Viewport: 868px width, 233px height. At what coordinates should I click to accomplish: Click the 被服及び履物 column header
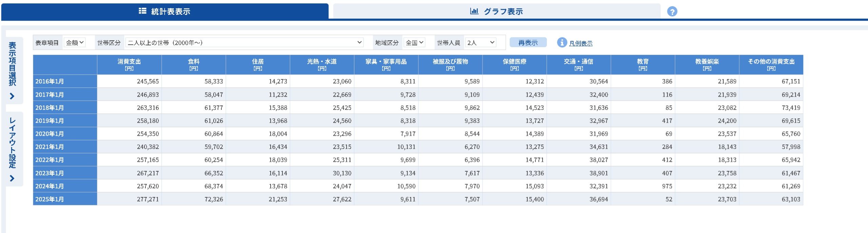(x=450, y=64)
